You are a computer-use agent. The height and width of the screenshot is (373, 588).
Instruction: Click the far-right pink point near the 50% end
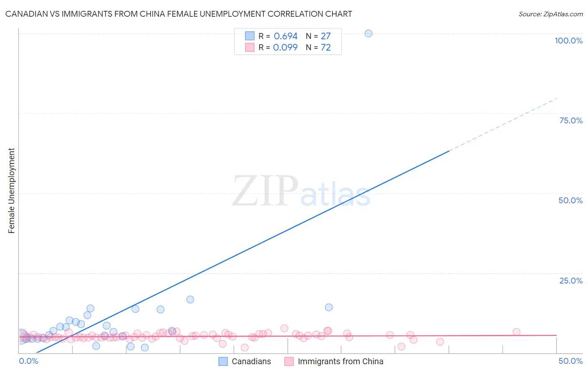point(516,332)
